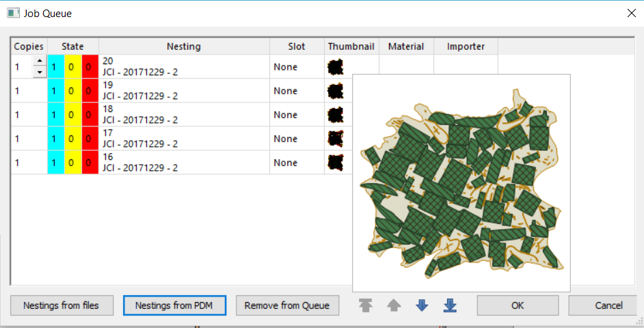Click the yellow state cell of nesting 16
Screen dimensions: 644x328
72,162
